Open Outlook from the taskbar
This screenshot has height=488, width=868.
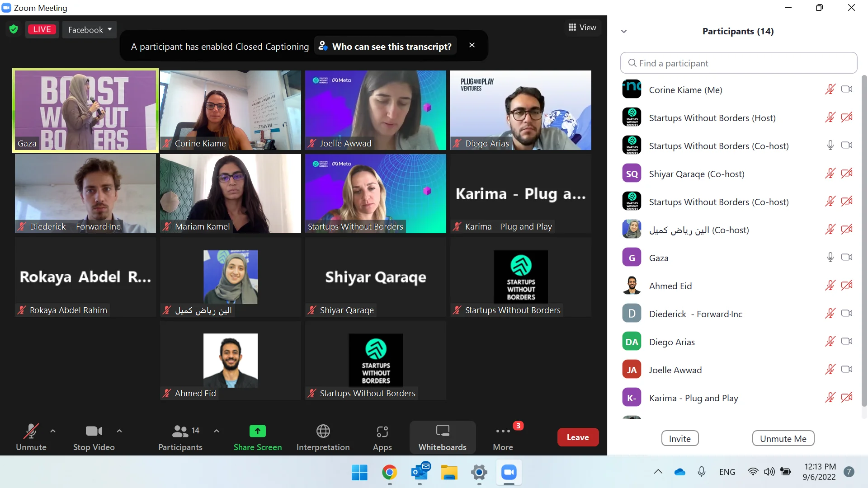click(420, 472)
